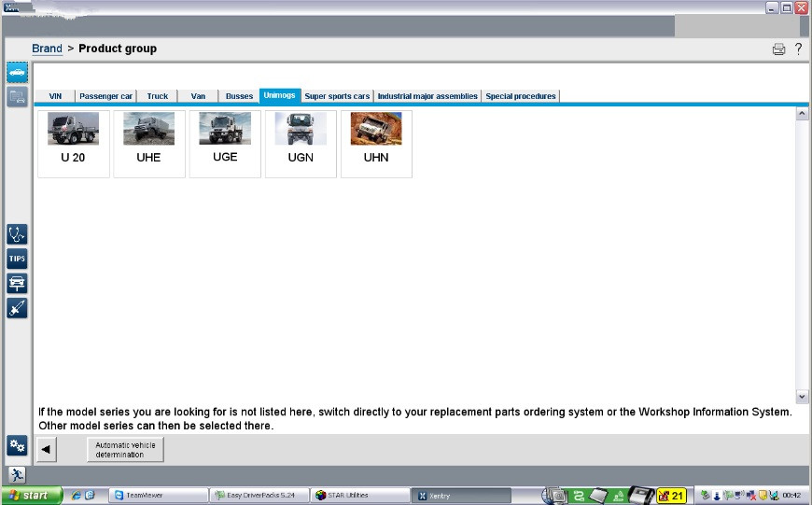Screen dimensions: 812x505
Task: Open the vehicle selection sidebar icon
Action: pos(17,72)
